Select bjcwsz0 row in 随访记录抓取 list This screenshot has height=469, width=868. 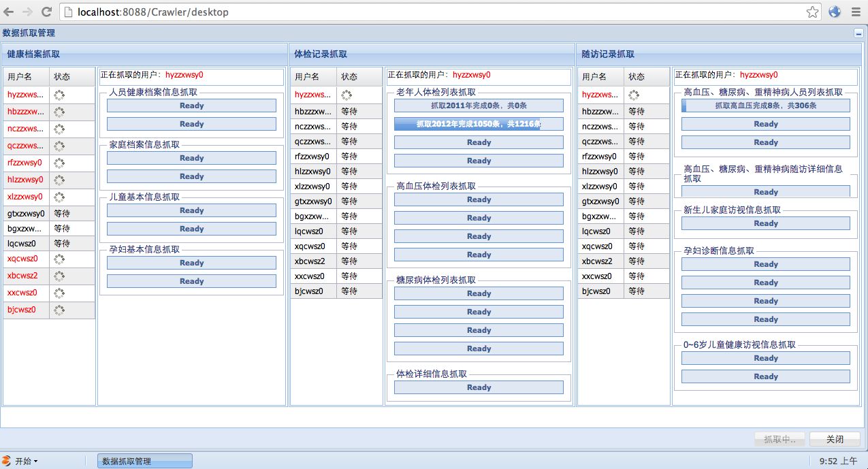(600, 291)
